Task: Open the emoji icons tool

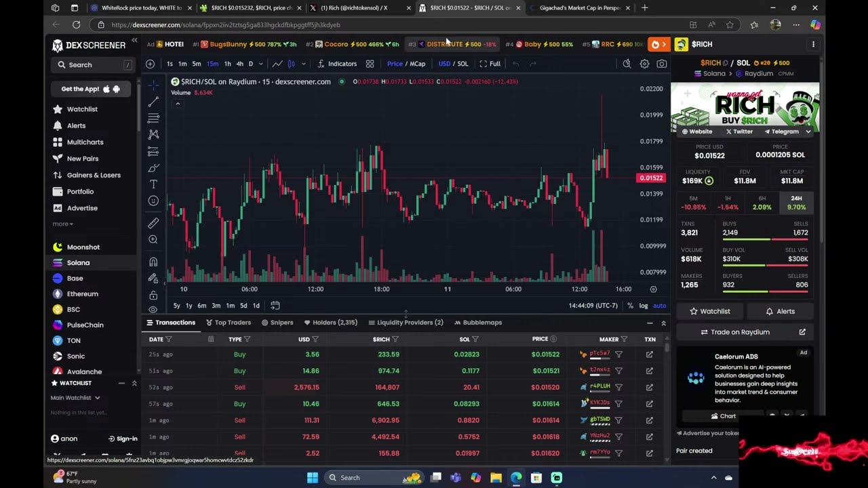Action: click(x=153, y=201)
